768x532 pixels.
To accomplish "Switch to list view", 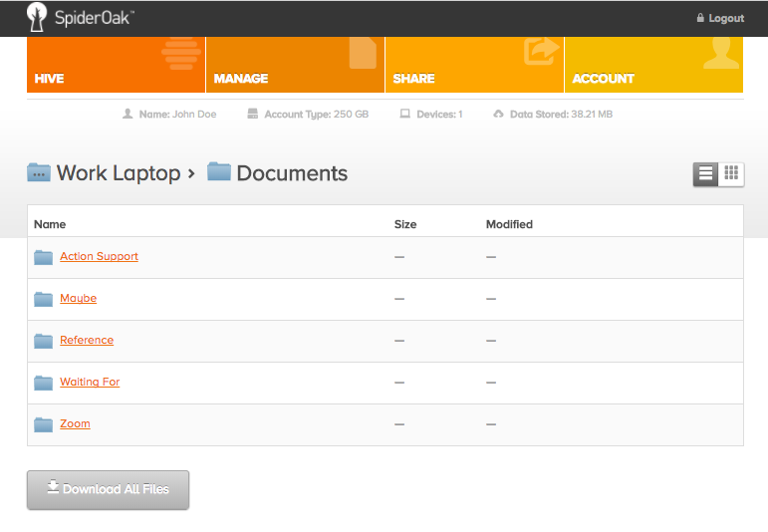I will point(706,173).
